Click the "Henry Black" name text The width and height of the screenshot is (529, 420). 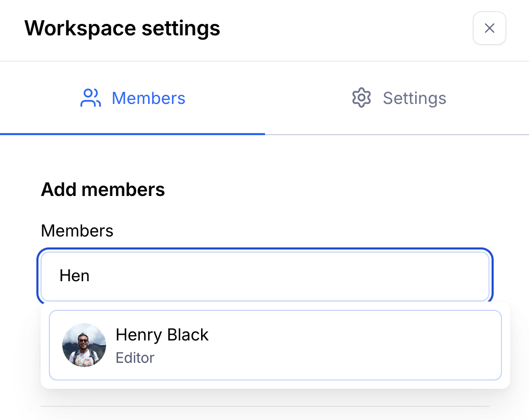(162, 335)
